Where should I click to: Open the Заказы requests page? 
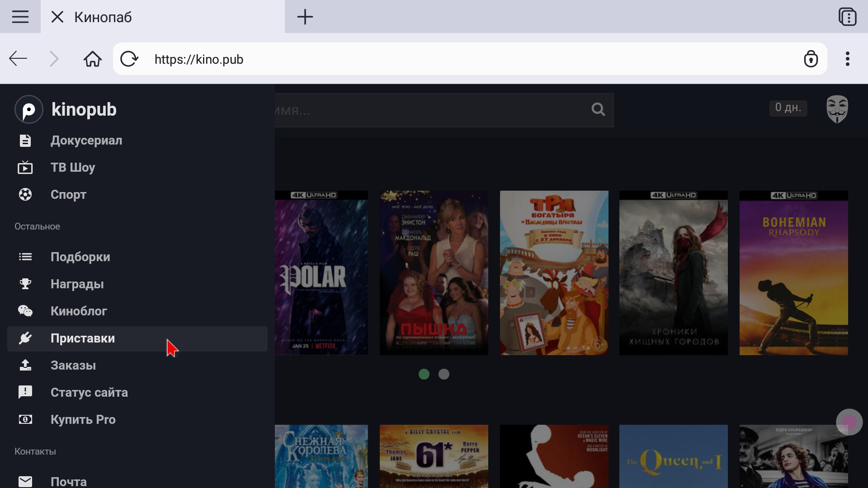[x=73, y=366]
